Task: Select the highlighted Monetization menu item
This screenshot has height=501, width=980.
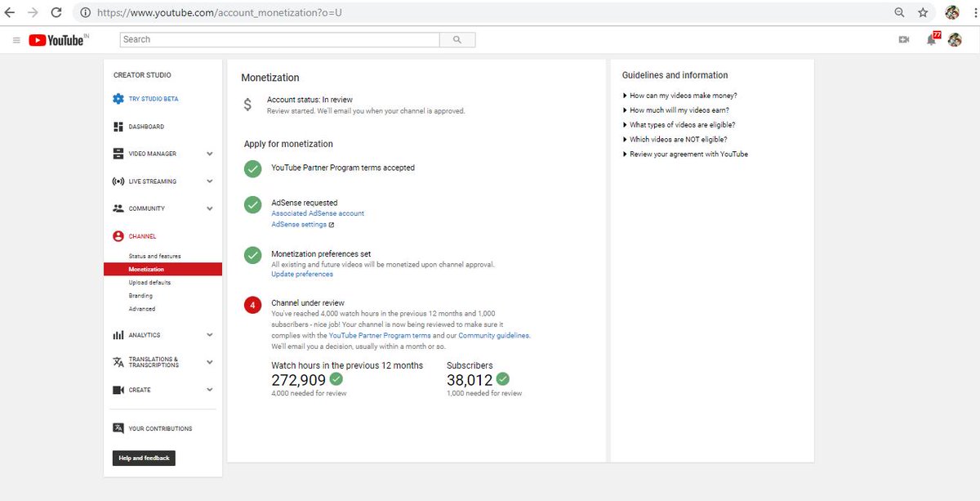Action: click(x=163, y=269)
